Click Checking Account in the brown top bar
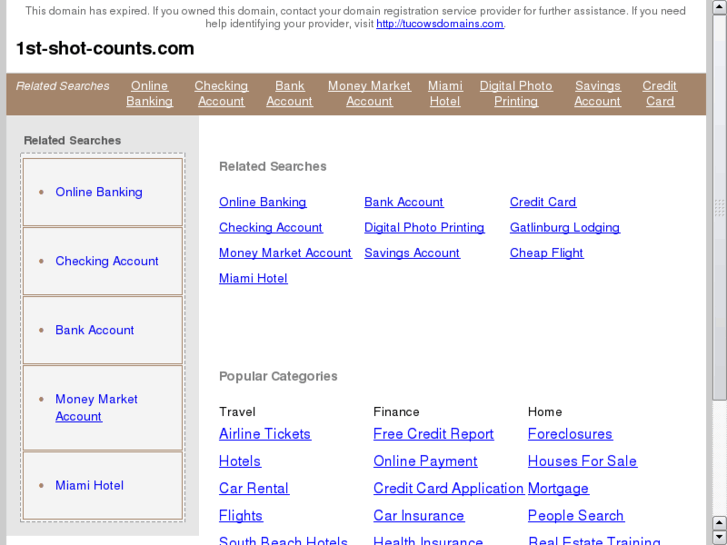This screenshot has width=727, height=545. [221, 93]
